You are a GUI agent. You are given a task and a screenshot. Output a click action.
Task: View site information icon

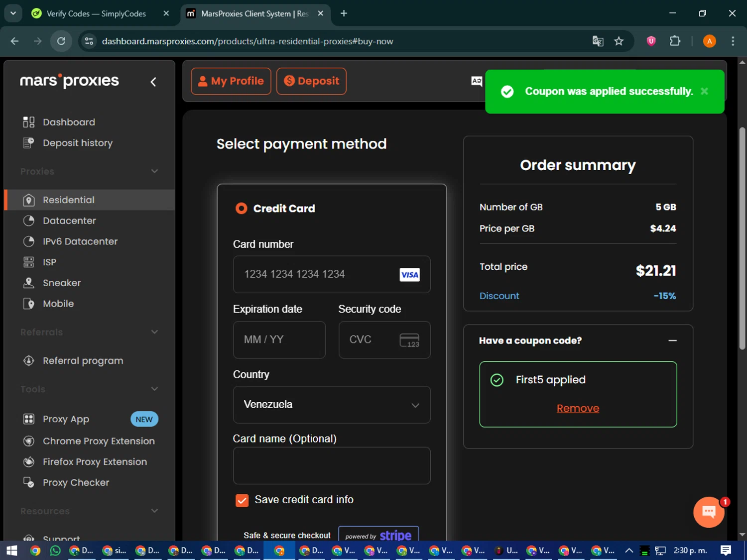tap(89, 41)
